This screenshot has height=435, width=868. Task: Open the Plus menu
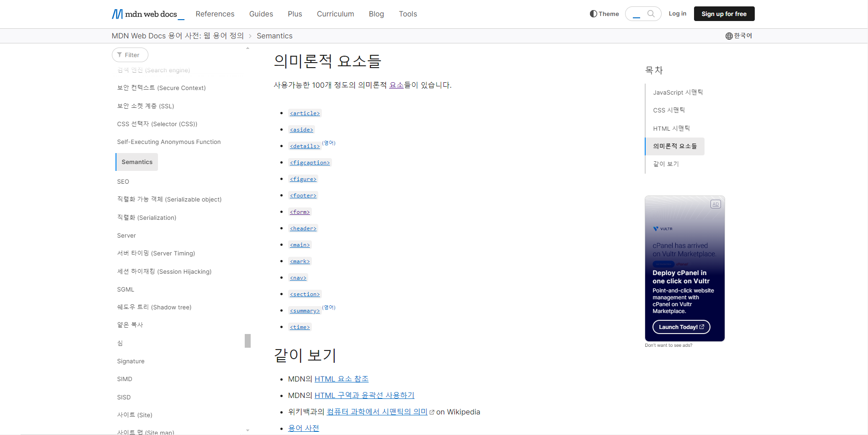coord(295,14)
